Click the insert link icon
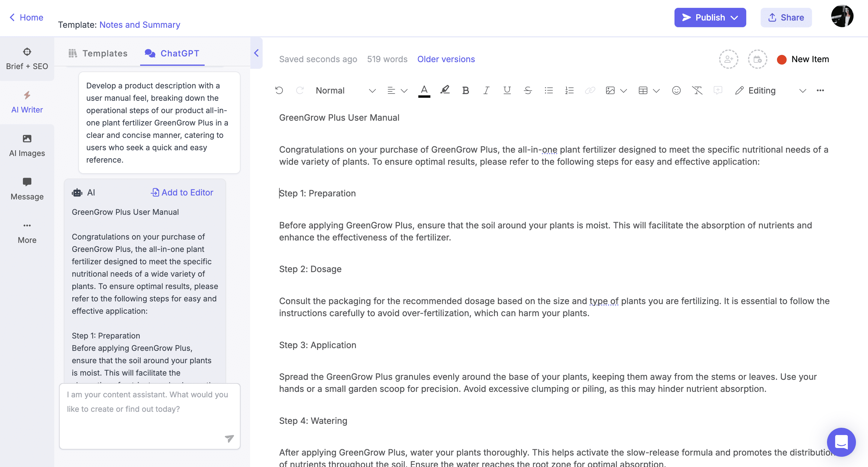This screenshot has width=868, height=467. [590, 91]
